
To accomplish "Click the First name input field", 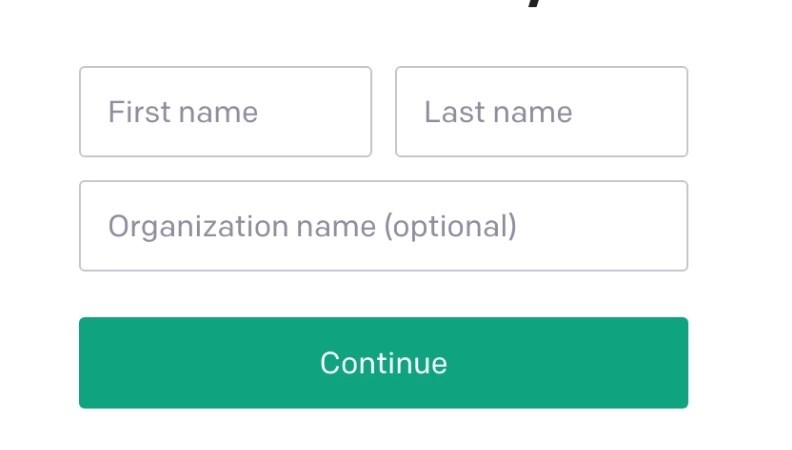I will pos(225,112).
